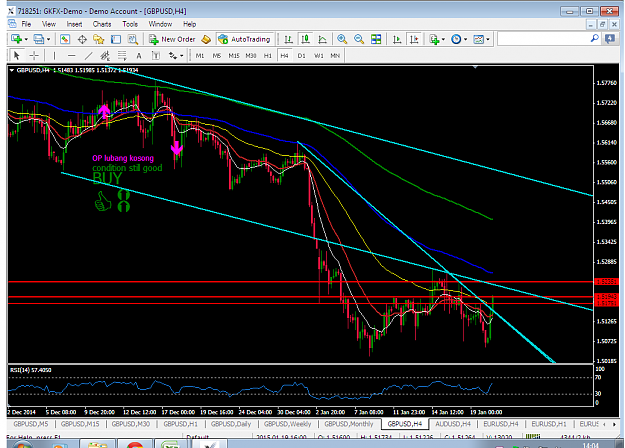Open a new chart via toolbar icon
The width and height of the screenshot is (625, 448).
[16, 39]
